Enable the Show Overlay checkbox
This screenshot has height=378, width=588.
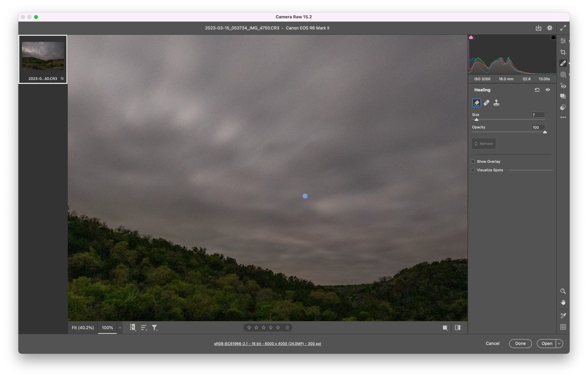473,161
